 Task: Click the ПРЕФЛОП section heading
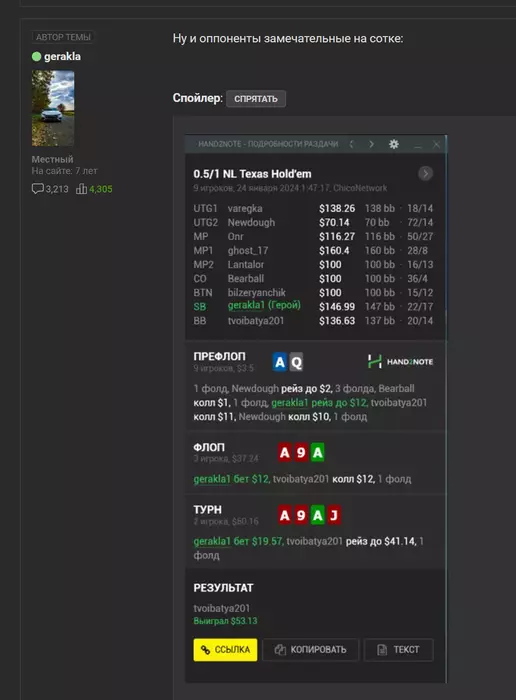point(219,356)
